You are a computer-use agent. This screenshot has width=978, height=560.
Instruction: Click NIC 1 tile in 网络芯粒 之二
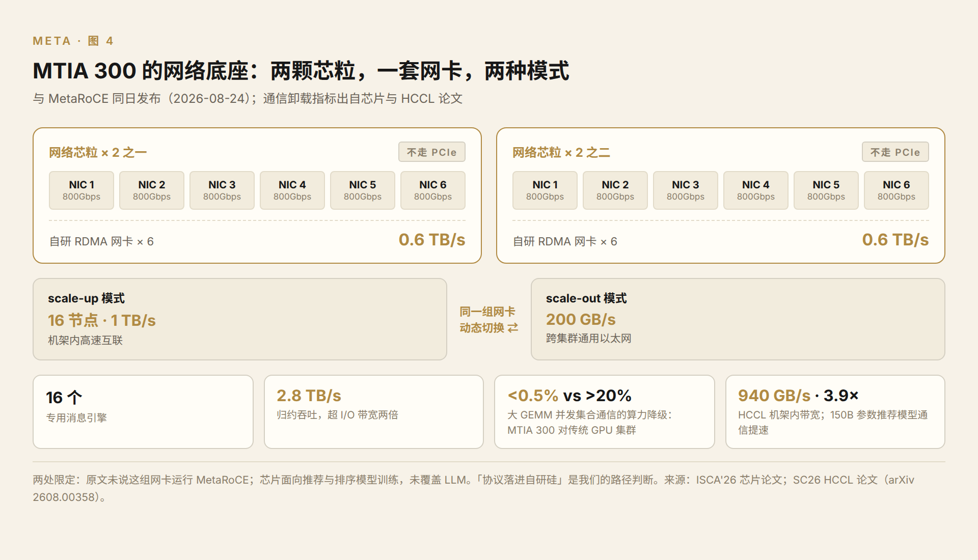545,190
